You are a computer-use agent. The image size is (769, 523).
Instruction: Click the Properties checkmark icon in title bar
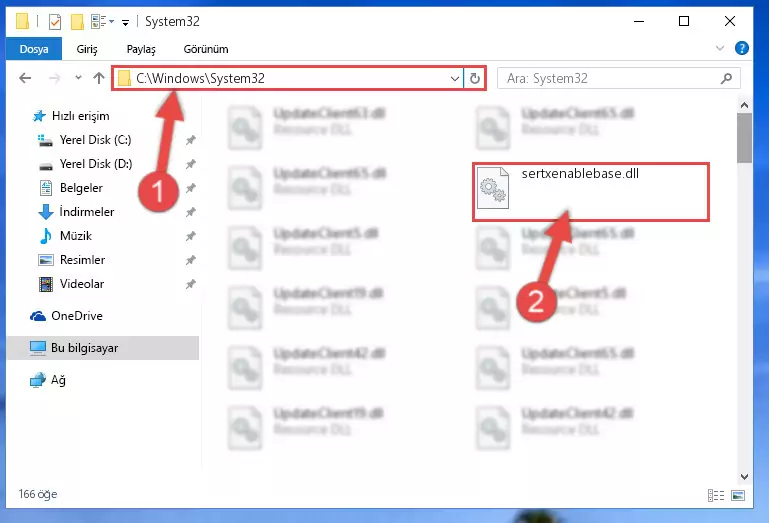pos(55,22)
